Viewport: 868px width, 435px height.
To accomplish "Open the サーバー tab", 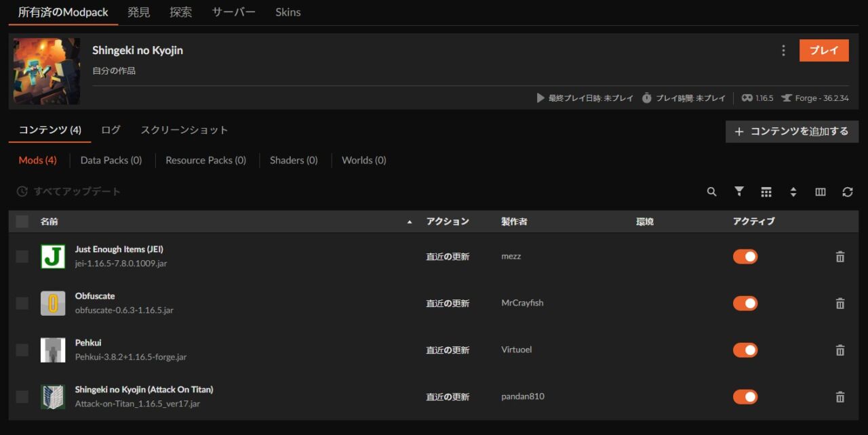I will [234, 12].
